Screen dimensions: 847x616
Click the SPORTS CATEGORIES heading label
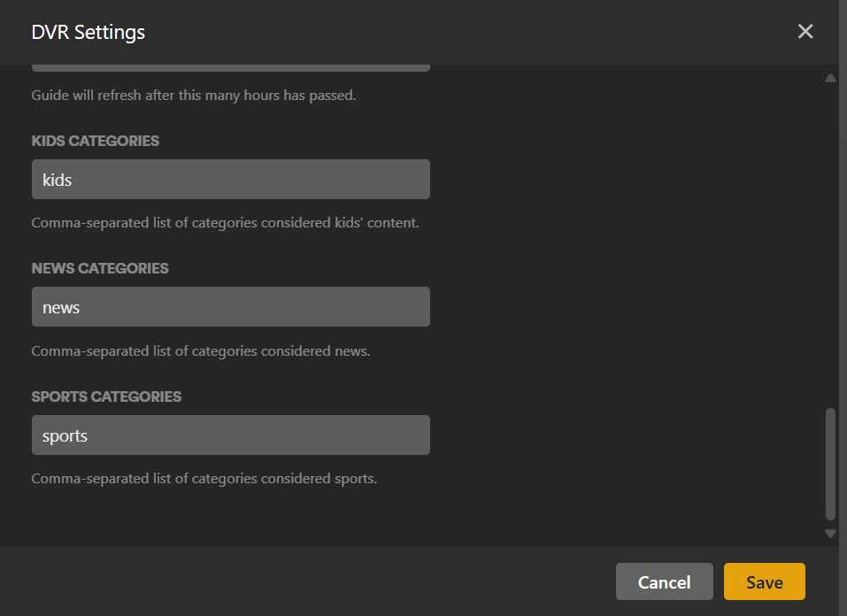click(106, 397)
